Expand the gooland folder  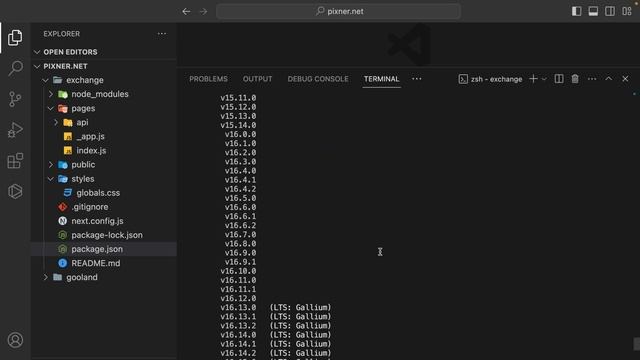[x=46, y=277]
